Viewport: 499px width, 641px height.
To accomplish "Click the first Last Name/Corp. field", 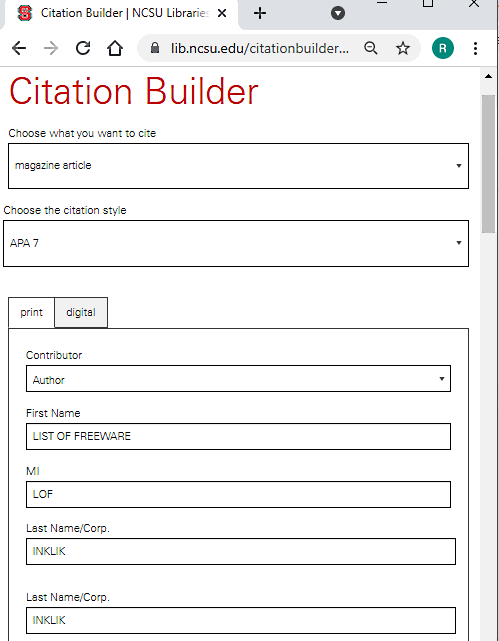I will coord(241,551).
